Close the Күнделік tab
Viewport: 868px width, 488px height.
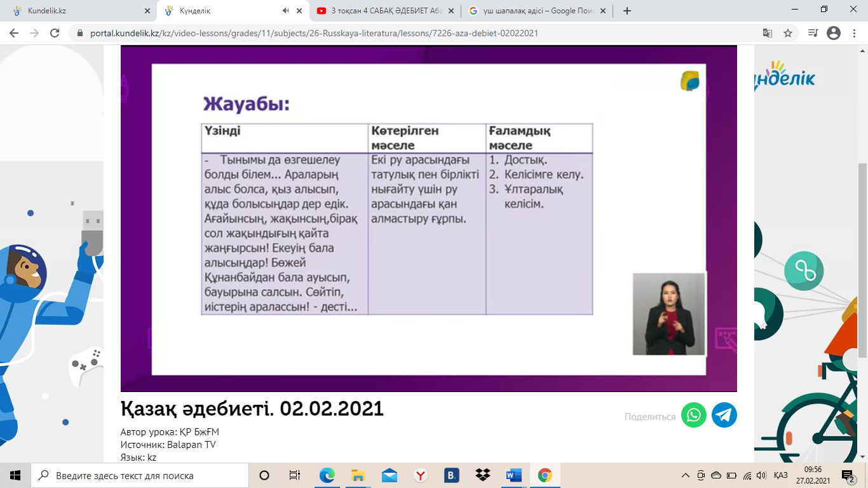[299, 11]
